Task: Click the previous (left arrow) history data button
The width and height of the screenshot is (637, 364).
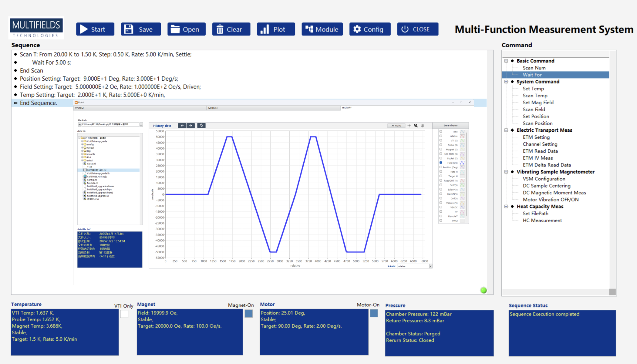Action: tap(182, 126)
